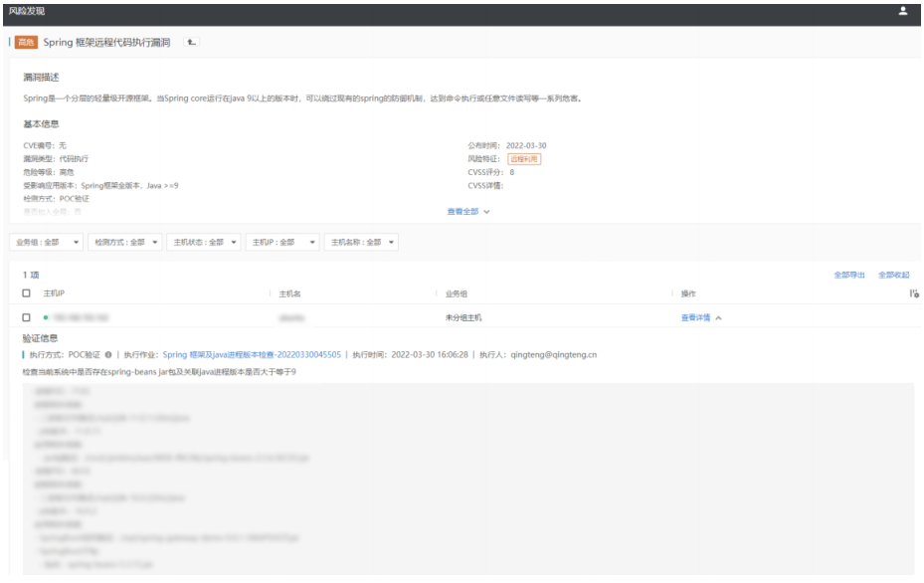Viewport: 924px width, 583px height.
Task: Open the column settings icon in table header
Action: click(913, 293)
